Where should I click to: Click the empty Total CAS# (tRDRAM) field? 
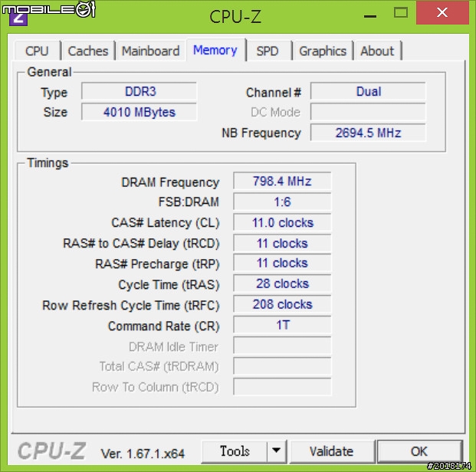point(282,366)
